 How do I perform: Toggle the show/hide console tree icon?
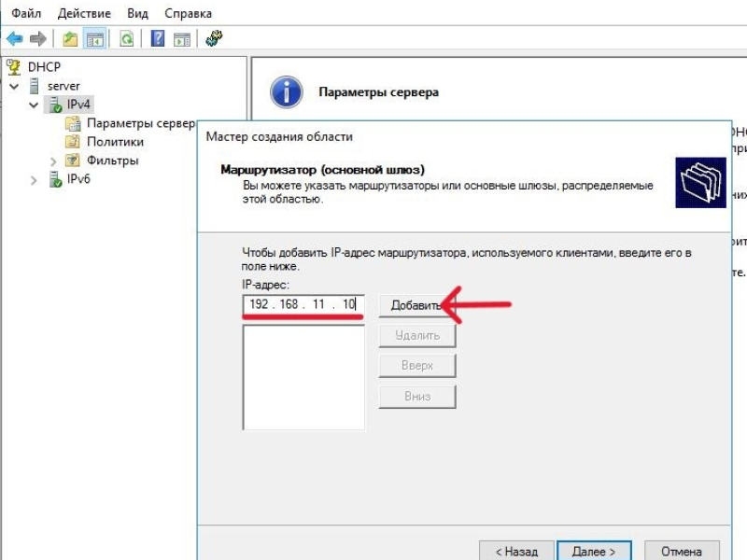click(95, 38)
